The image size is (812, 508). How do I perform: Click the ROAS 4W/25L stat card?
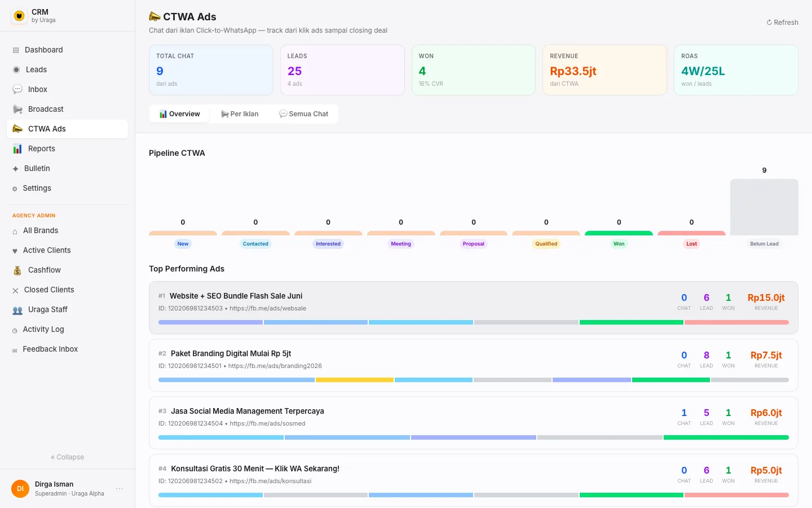click(736, 70)
